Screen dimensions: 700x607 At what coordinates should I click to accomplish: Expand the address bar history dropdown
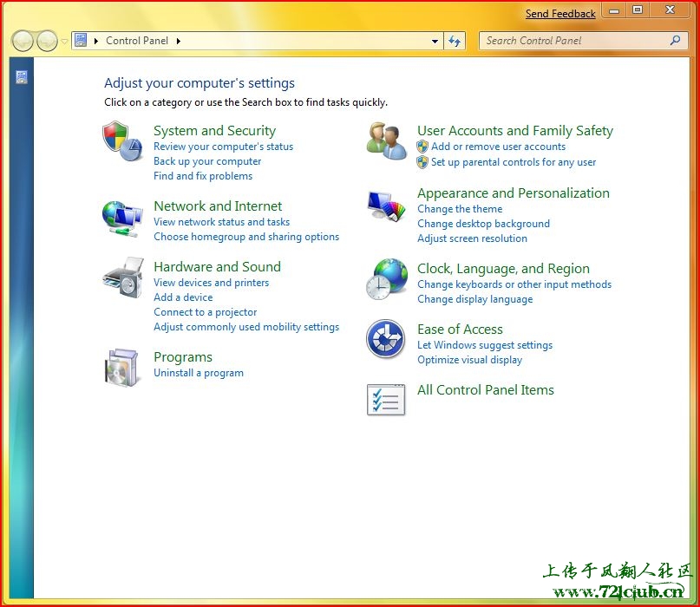[x=435, y=41]
